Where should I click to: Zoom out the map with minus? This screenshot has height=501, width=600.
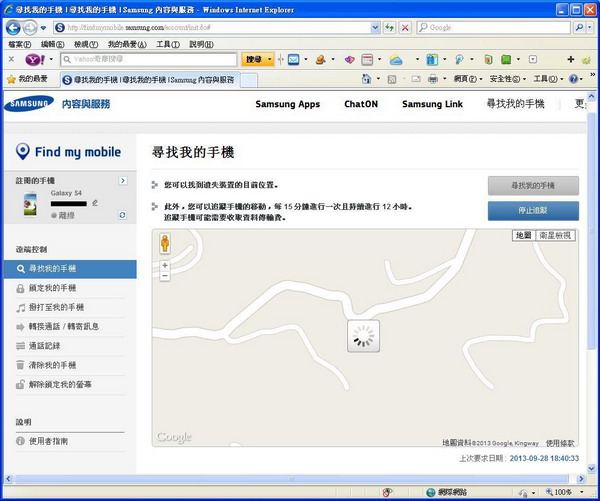coord(165,276)
